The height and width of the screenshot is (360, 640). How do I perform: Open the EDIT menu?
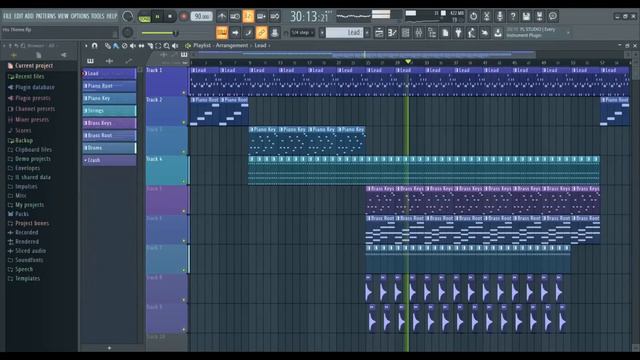pos(19,16)
